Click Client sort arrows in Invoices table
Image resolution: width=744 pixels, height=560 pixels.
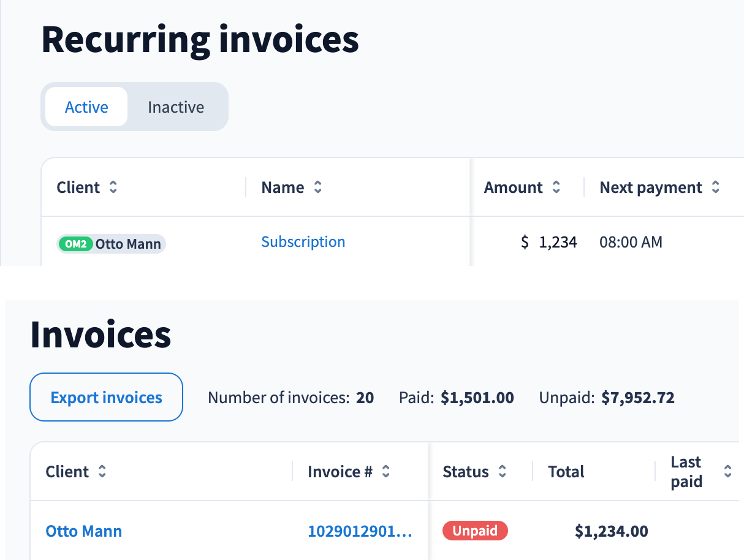coord(102,472)
